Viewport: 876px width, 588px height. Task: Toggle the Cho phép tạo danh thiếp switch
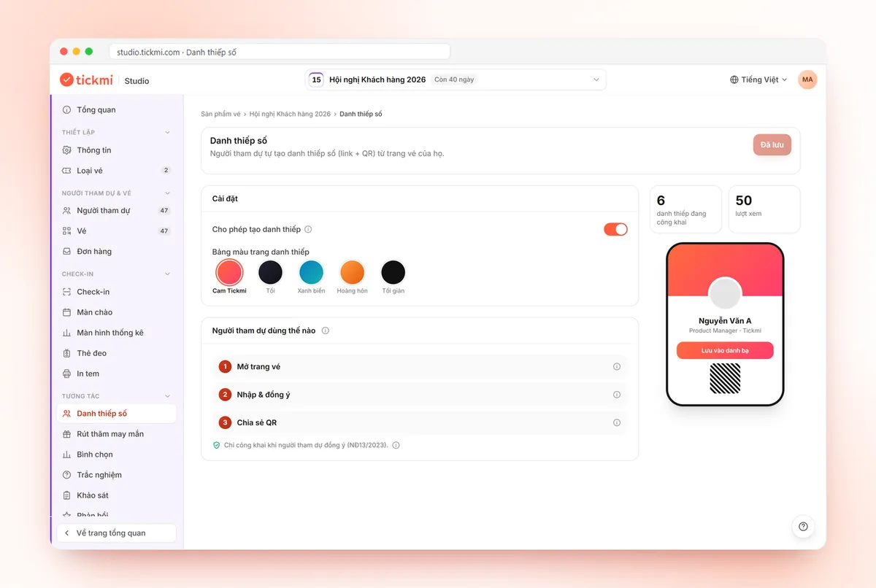click(x=615, y=229)
